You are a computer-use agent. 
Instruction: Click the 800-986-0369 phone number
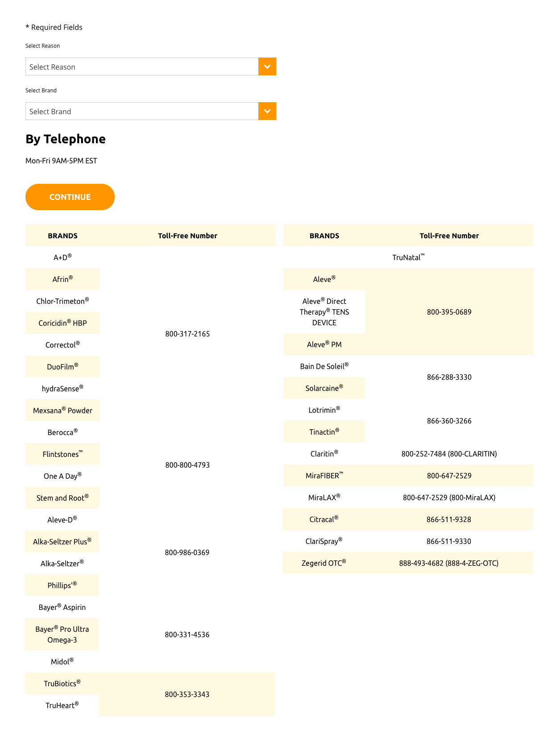coord(187,552)
